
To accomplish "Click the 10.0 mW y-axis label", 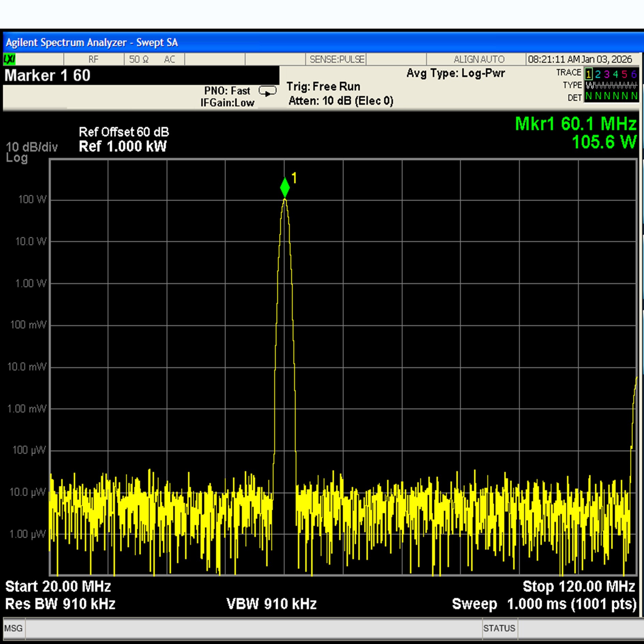I will [x=27, y=367].
